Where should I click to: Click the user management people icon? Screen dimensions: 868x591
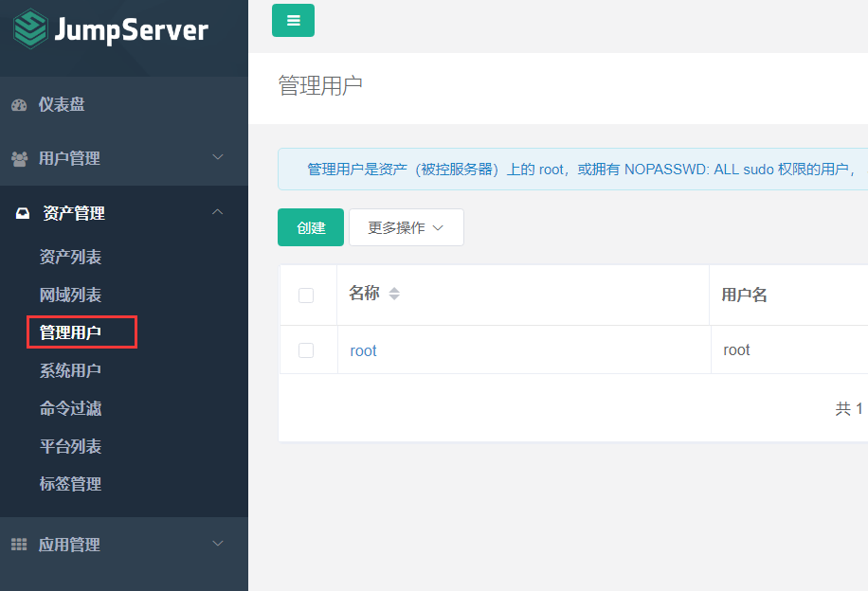(x=19, y=159)
